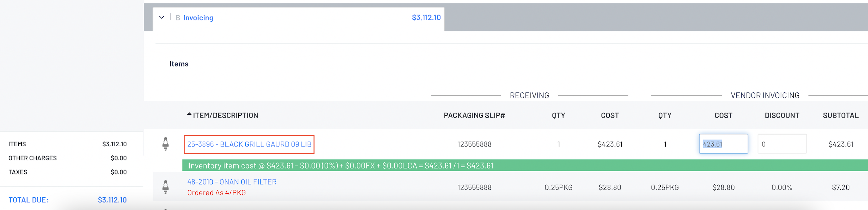
Task: Click the Ordered As 4/PKG note
Action: click(216, 193)
